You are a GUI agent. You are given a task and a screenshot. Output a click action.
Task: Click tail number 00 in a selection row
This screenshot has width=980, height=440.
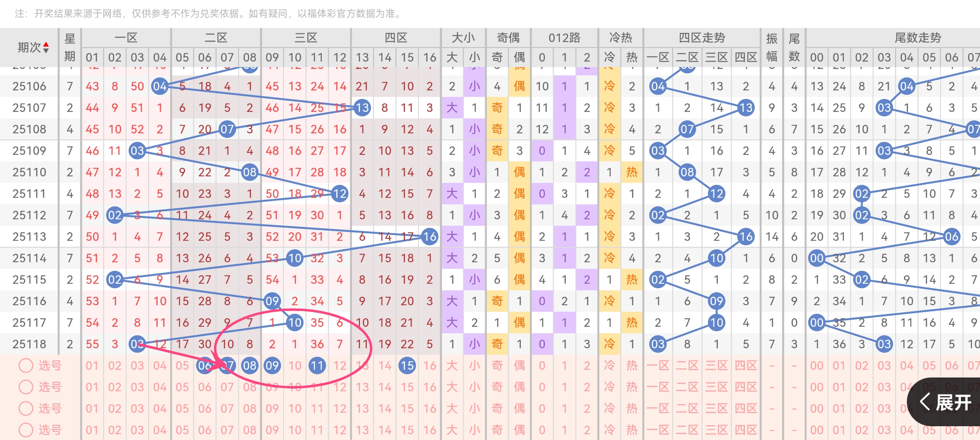click(817, 365)
